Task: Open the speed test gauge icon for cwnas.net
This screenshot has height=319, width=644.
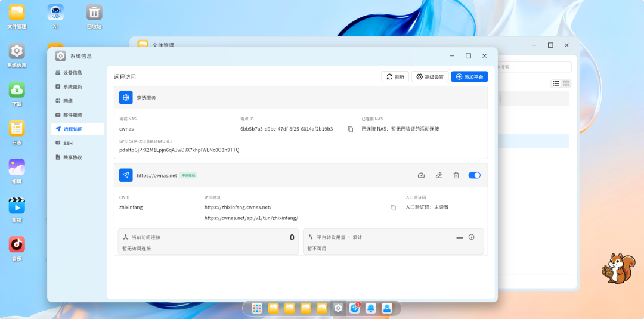Action: (421, 175)
